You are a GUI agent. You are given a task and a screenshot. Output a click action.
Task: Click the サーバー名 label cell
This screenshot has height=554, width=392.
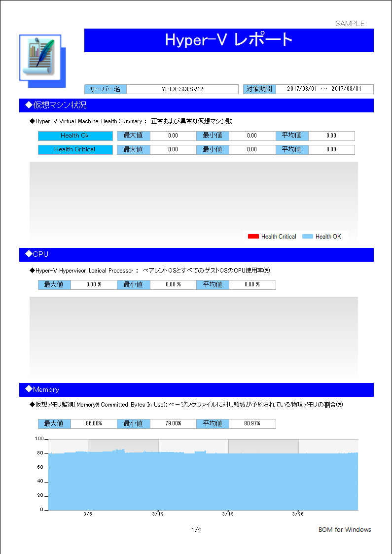pos(106,89)
